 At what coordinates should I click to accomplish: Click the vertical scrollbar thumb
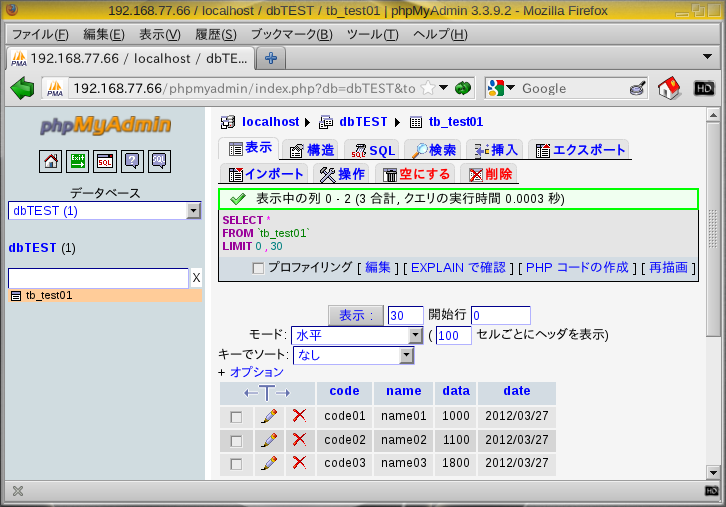pyautogui.click(x=713, y=229)
